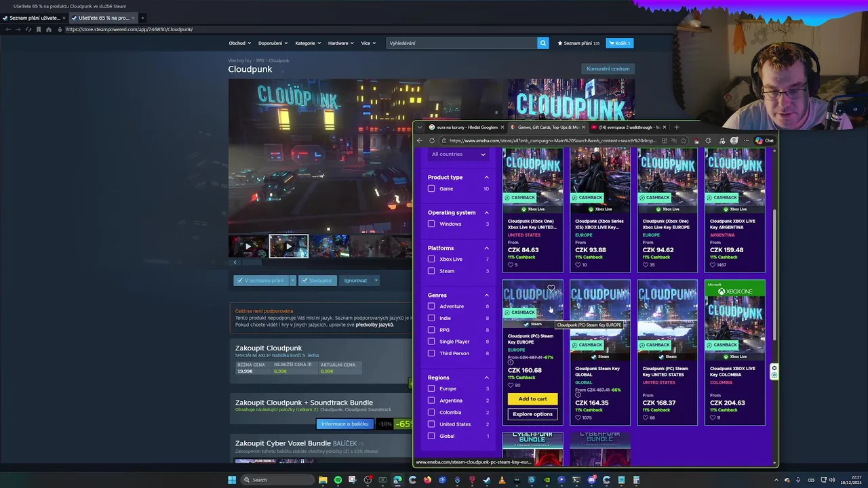The width and height of the screenshot is (868, 488).
Task: Click the Informace o balíčku button
Action: click(x=344, y=424)
